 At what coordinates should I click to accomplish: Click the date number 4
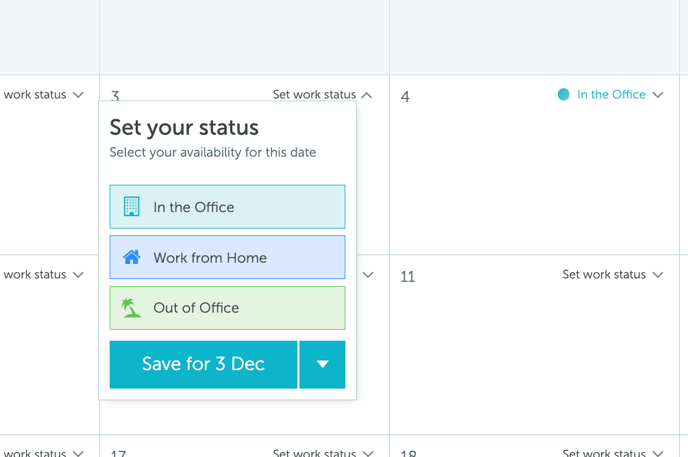(x=405, y=96)
